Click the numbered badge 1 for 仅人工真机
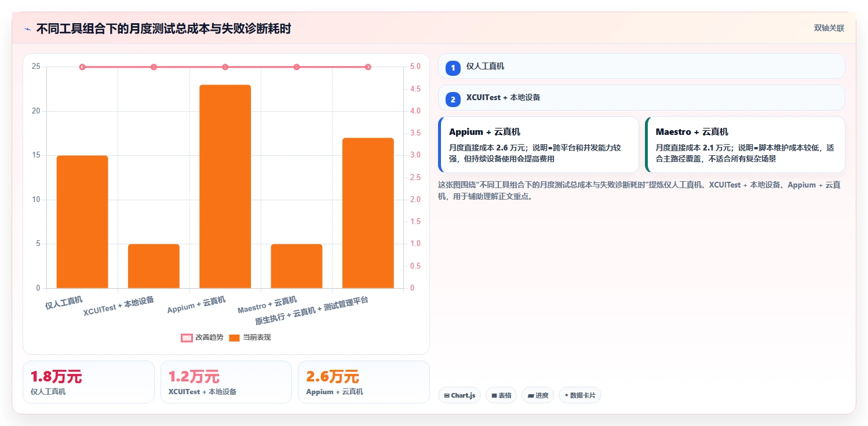The image size is (868, 426). [x=453, y=68]
